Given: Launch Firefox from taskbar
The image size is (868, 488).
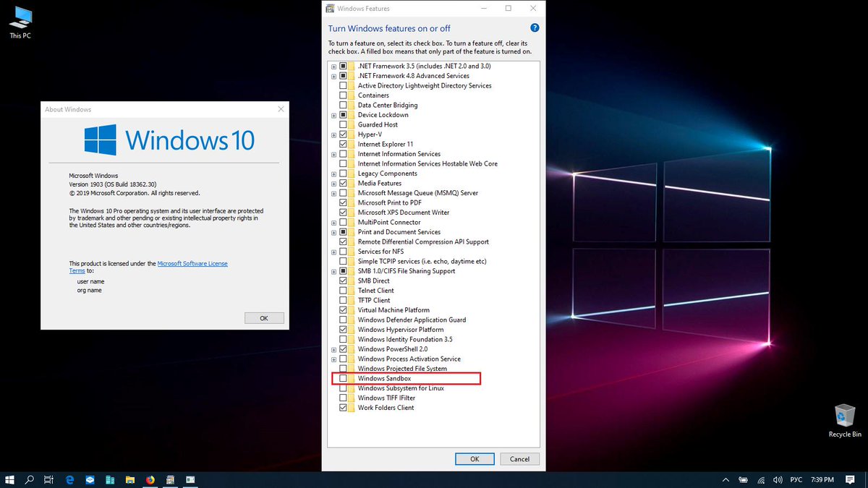Looking at the screenshot, I should click(150, 479).
